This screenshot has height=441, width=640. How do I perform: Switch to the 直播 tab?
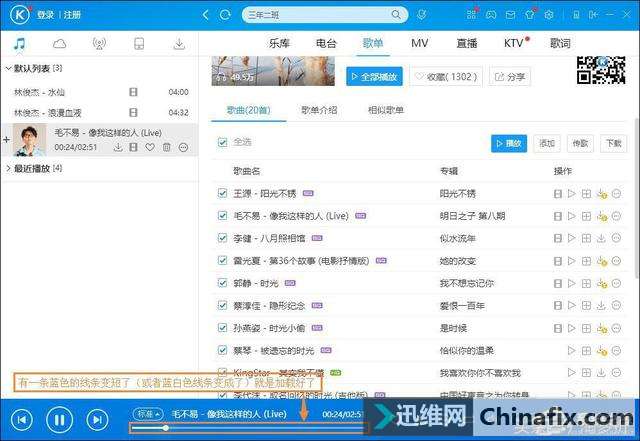point(467,43)
